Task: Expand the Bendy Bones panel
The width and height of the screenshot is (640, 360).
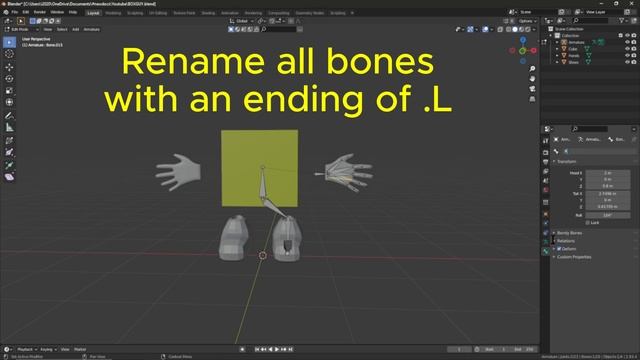Action: [569, 233]
